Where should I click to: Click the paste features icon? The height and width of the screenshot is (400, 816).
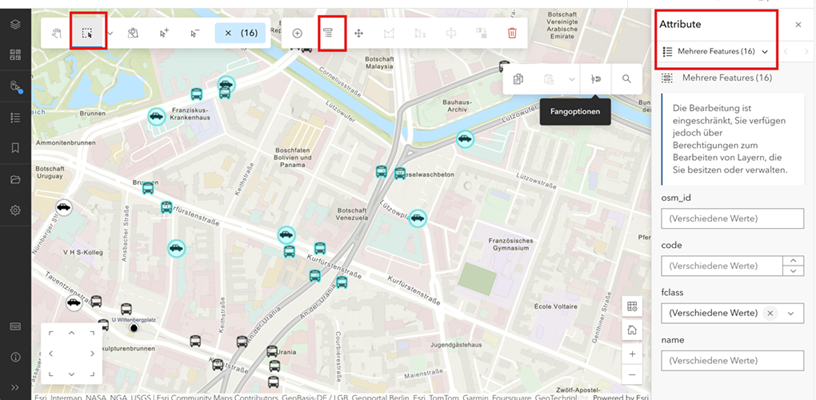pos(549,79)
